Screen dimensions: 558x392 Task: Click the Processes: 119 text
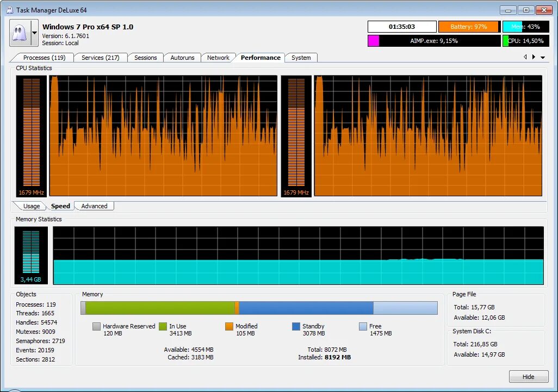click(36, 304)
